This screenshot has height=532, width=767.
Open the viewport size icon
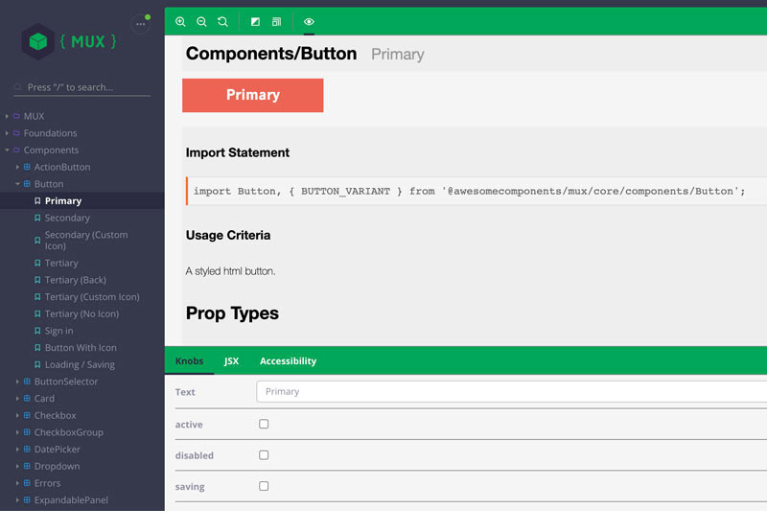tap(276, 21)
